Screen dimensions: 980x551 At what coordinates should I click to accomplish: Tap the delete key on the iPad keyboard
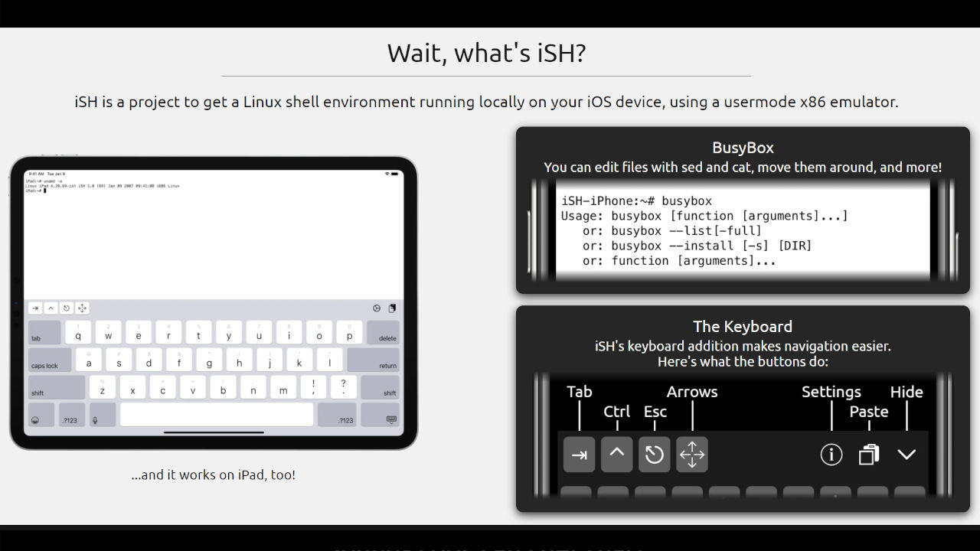coord(383,332)
